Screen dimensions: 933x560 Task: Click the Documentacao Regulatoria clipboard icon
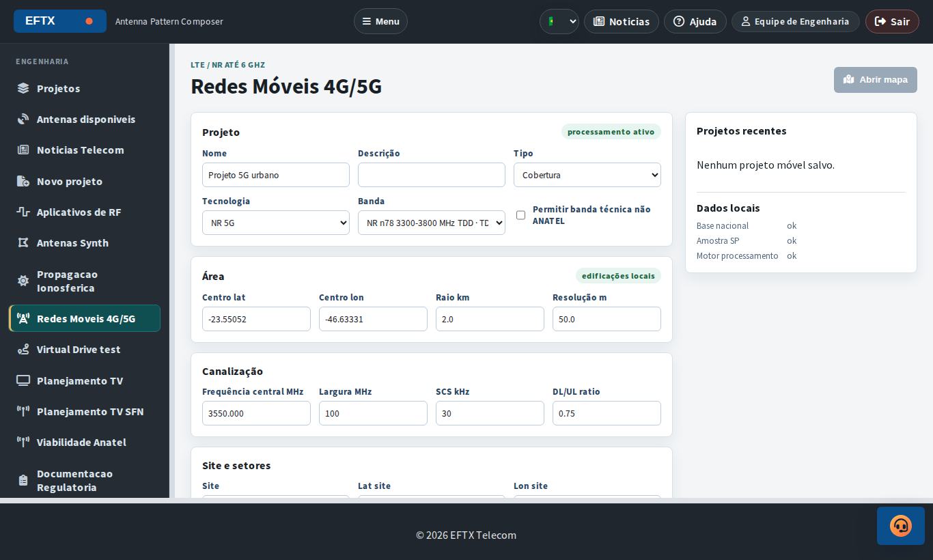(x=23, y=480)
